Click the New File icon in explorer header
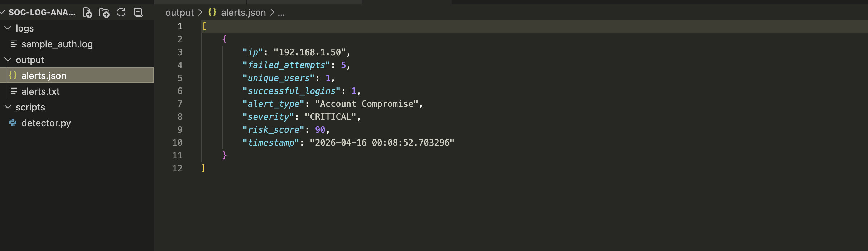The width and height of the screenshot is (868, 251). 87,13
